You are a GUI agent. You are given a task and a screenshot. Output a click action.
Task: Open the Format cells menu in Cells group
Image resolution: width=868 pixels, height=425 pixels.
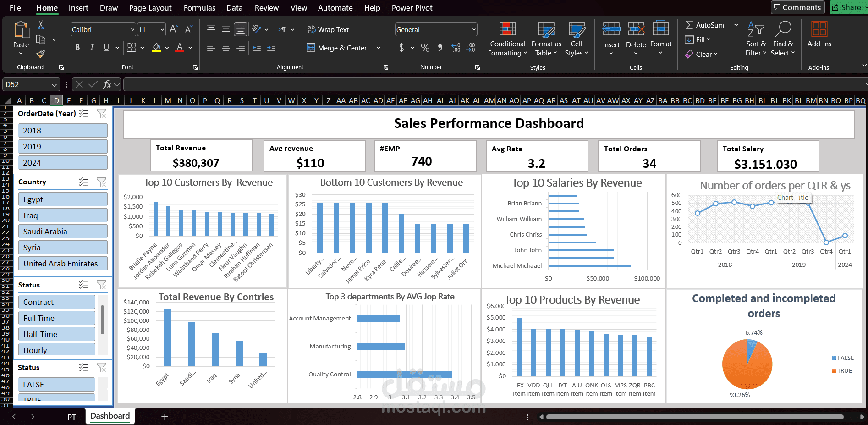(x=661, y=38)
